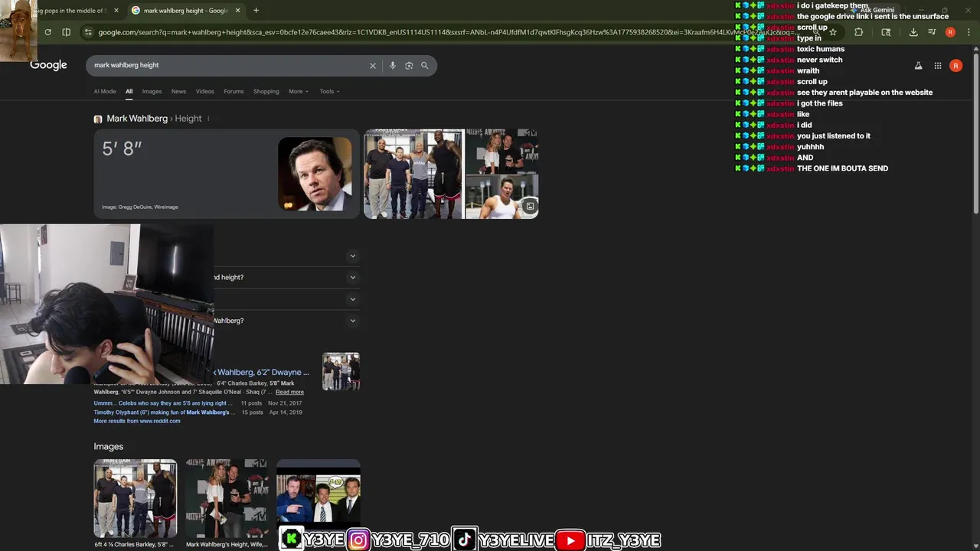Click inside the Google search field

226,66
